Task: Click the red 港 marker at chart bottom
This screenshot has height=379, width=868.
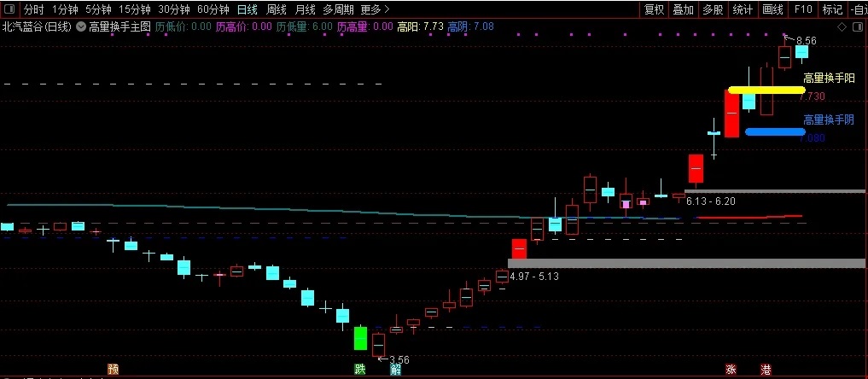Action: pos(766,369)
